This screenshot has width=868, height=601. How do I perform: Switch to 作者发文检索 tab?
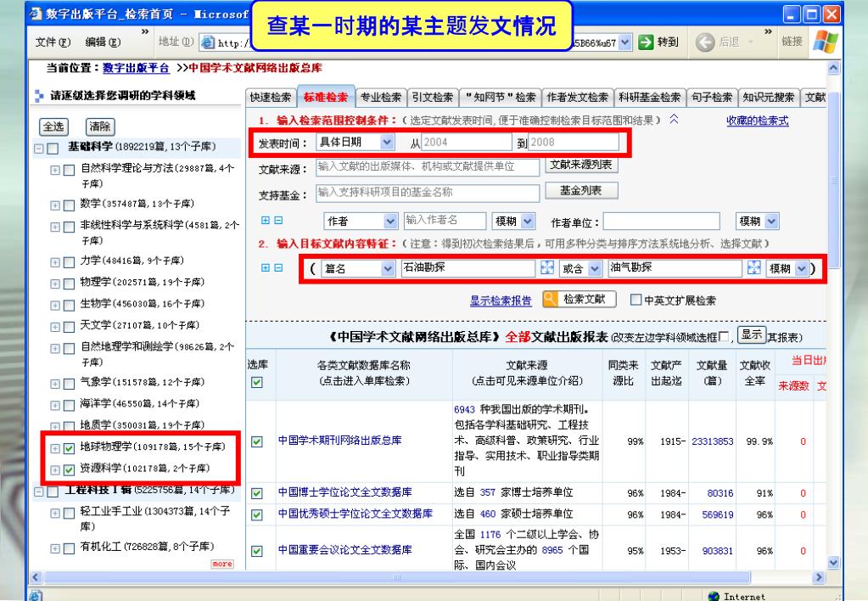click(x=577, y=98)
